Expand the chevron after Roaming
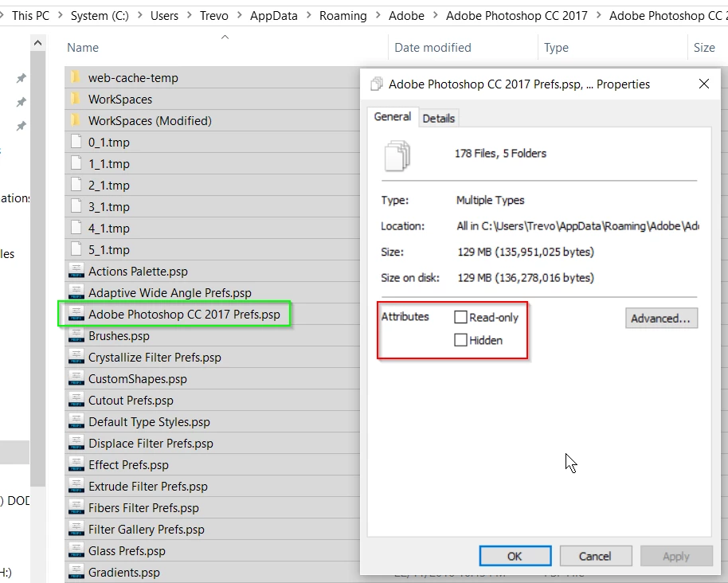 click(378, 15)
